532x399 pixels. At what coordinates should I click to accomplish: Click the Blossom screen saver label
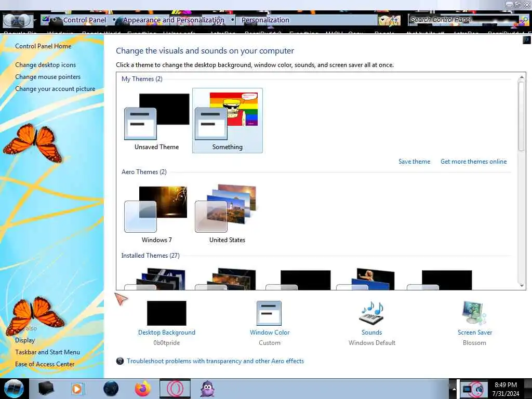click(x=474, y=343)
